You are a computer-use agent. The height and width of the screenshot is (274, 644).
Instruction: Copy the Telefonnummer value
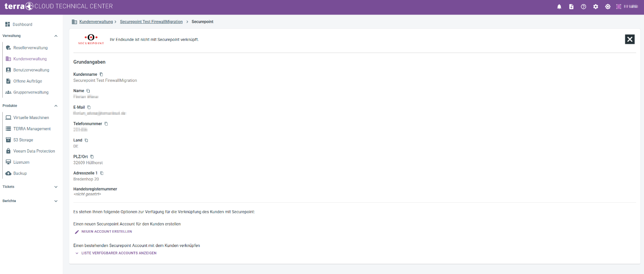tap(106, 124)
